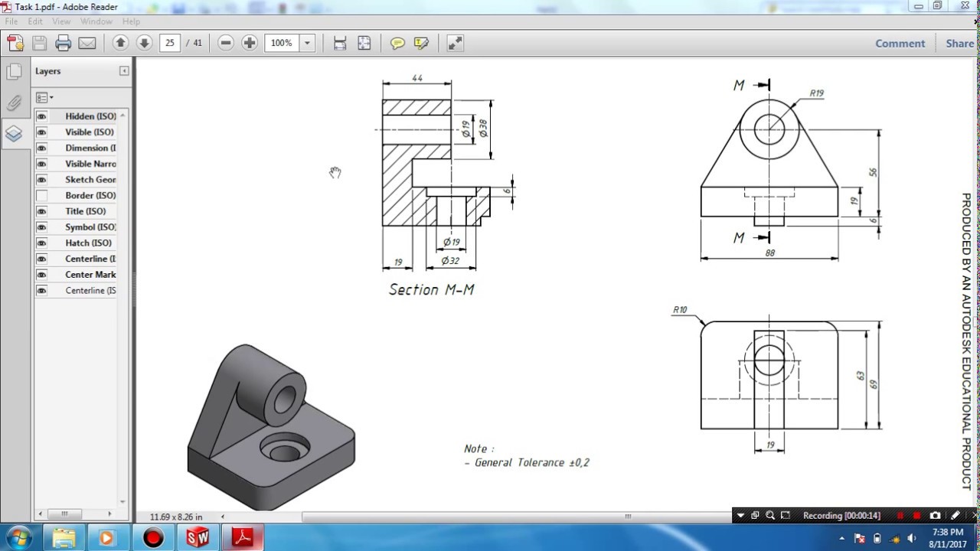Show the Attachments paperclip panel

(14, 103)
